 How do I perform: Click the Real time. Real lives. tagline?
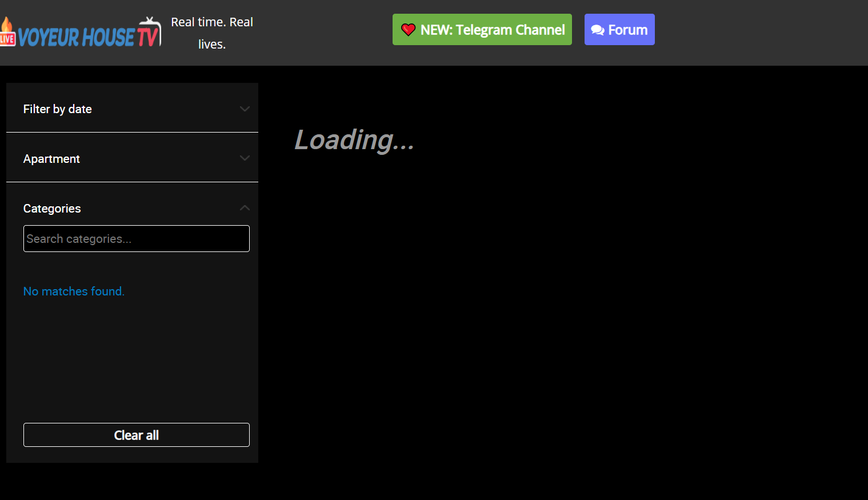[x=212, y=33]
